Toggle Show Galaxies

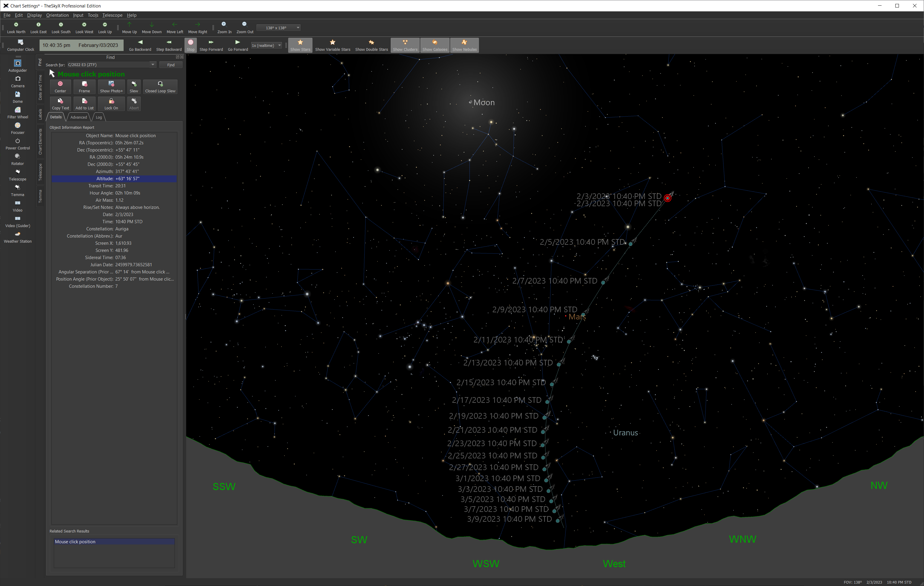click(435, 45)
